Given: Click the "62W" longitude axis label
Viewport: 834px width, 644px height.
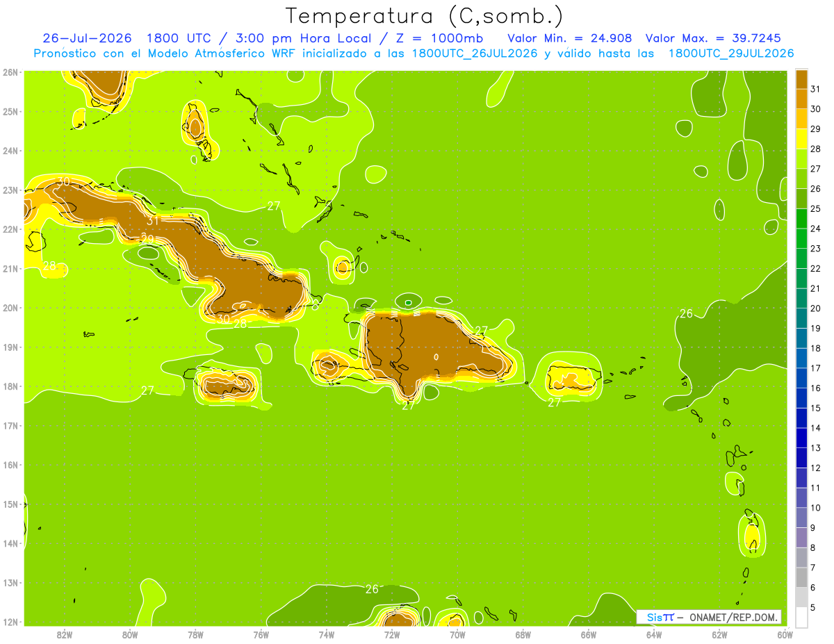Looking at the screenshot, I should click(719, 634).
